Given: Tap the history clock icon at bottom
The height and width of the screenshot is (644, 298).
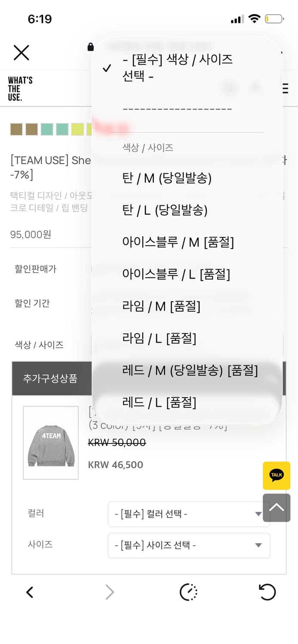Looking at the screenshot, I should click(188, 592).
